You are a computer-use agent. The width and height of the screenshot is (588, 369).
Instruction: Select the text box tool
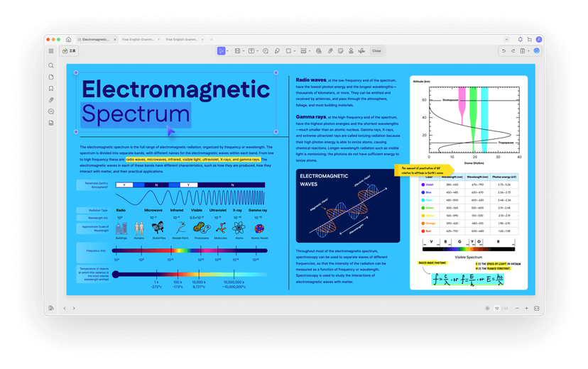[251, 51]
